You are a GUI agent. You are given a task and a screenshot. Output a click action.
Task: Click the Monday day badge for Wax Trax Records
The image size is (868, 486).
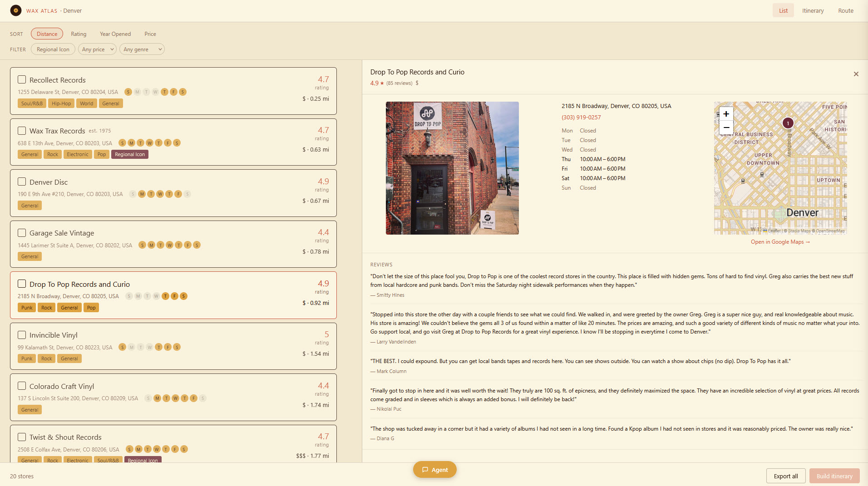click(131, 143)
